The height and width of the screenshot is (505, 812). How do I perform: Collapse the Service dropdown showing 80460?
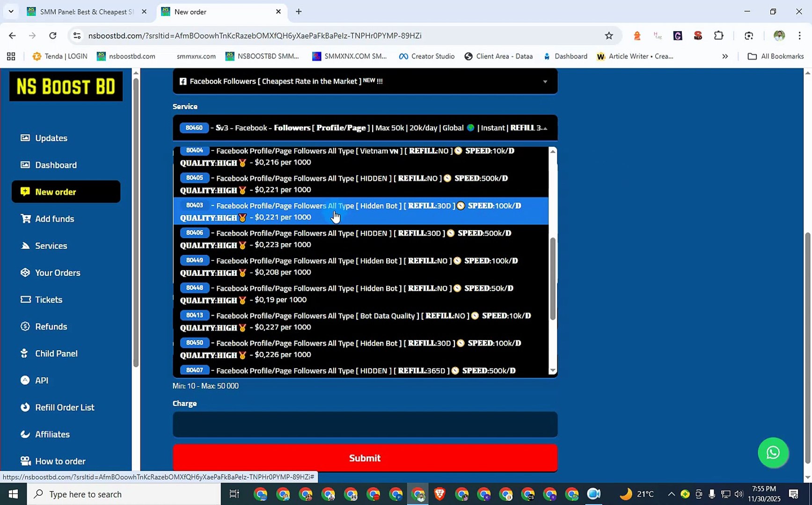click(x=365, y=128)
